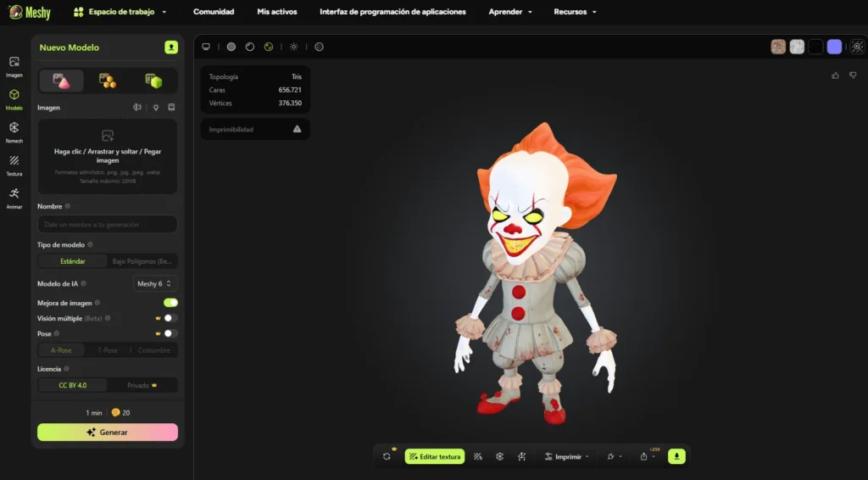Select CC BY 4.0 license
Viewport: 868px width, 480px height.
(x=73, y=385)
